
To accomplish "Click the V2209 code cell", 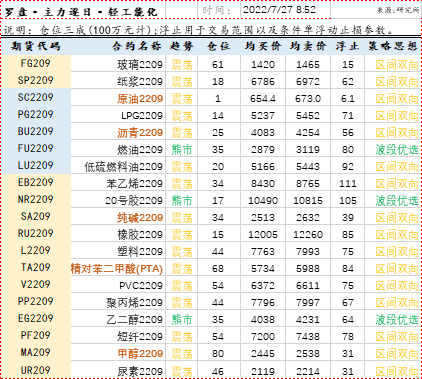I will [x=36, y=284].
